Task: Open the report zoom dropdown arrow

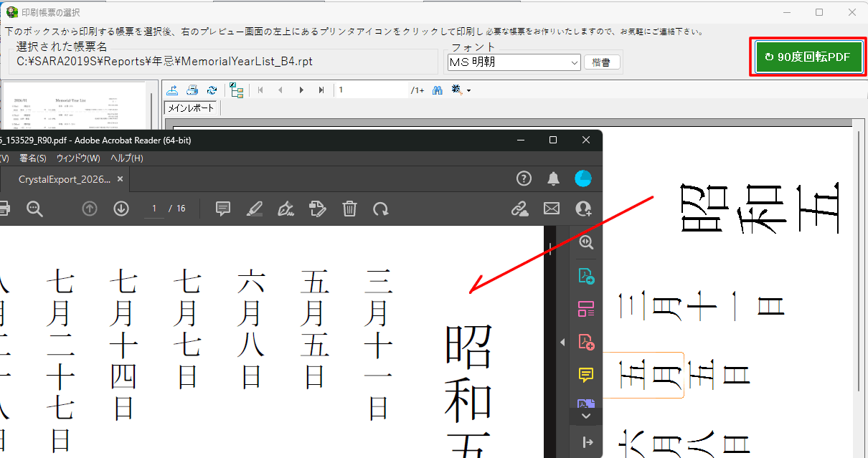Action: [468, 90]
